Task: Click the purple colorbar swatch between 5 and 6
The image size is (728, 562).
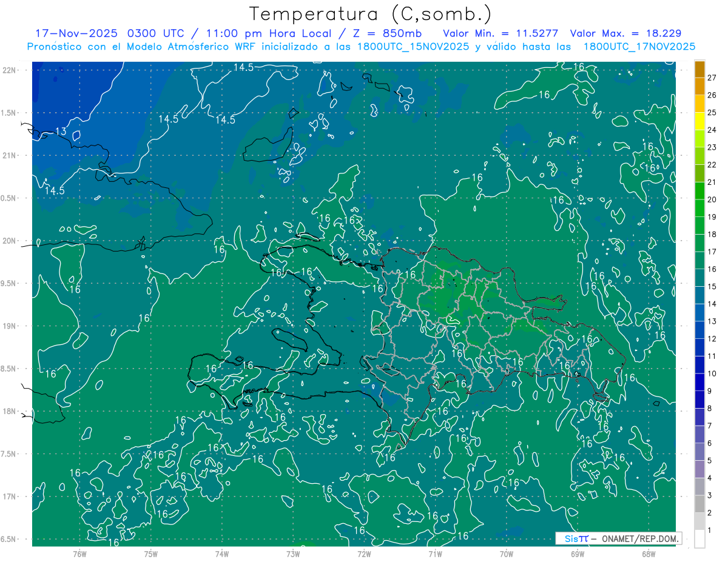Action: [699, 452]
